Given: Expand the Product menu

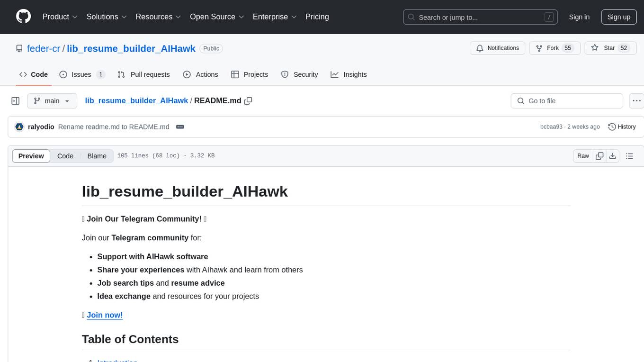Looking at the screenshot, I should 60,17.
